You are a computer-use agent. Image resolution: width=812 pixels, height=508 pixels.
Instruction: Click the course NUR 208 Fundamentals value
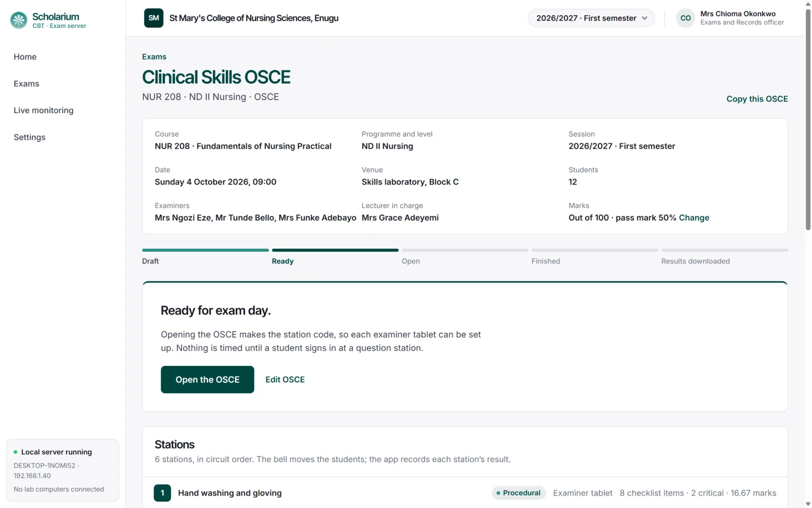(243, 146)
